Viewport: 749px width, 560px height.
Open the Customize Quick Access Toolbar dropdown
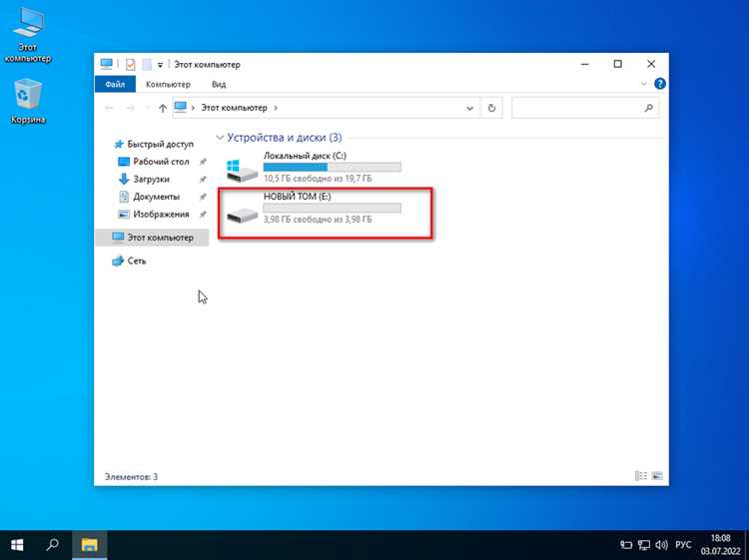(160, 65)
